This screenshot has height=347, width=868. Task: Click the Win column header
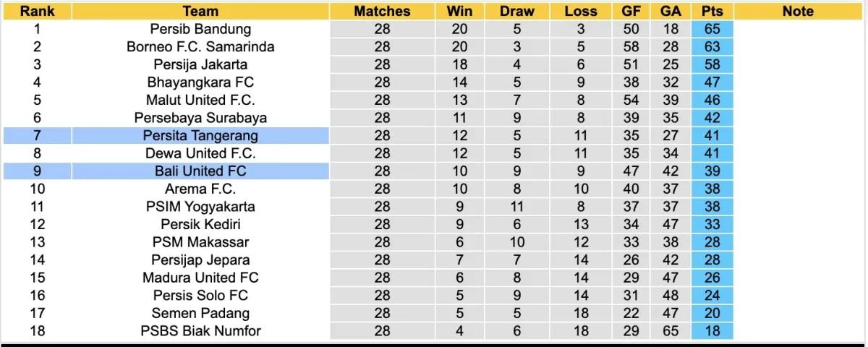pos(459,11)
